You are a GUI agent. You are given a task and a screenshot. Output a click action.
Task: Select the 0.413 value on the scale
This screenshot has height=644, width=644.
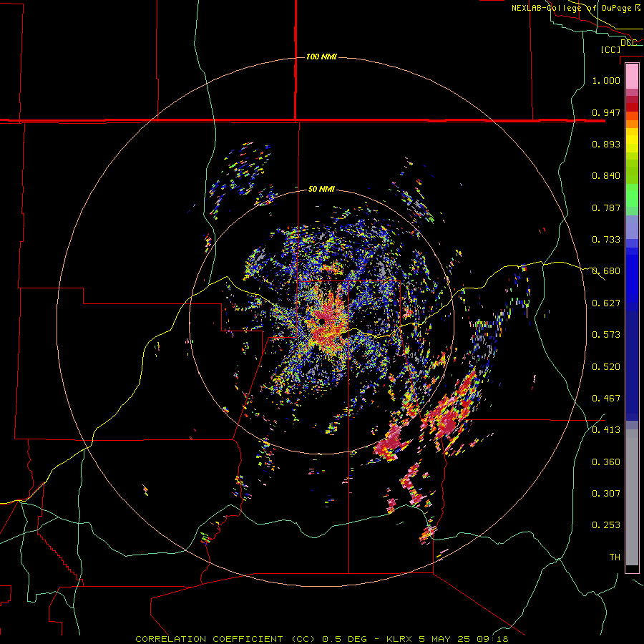606,429
